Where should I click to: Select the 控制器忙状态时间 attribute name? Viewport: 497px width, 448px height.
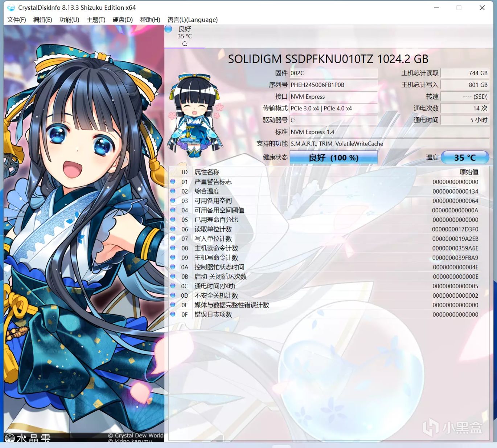coord(219,267)
